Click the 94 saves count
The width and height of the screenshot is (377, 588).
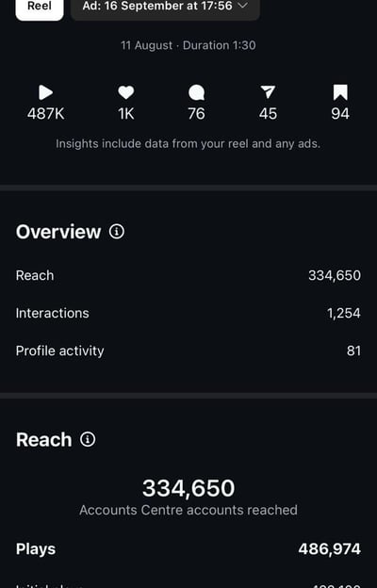pyautogui.click(x=340, y=114)
